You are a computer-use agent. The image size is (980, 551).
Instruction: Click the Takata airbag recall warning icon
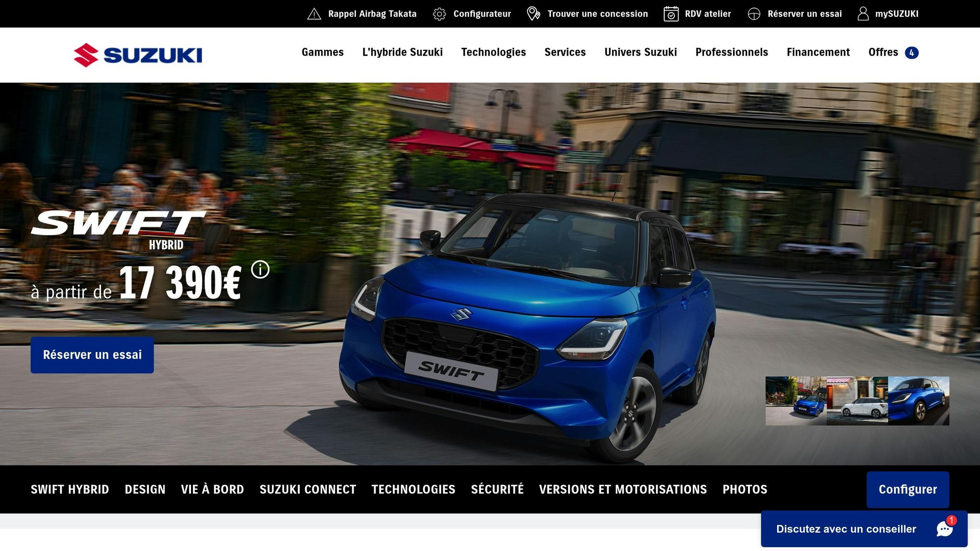[x=314, y=13]
